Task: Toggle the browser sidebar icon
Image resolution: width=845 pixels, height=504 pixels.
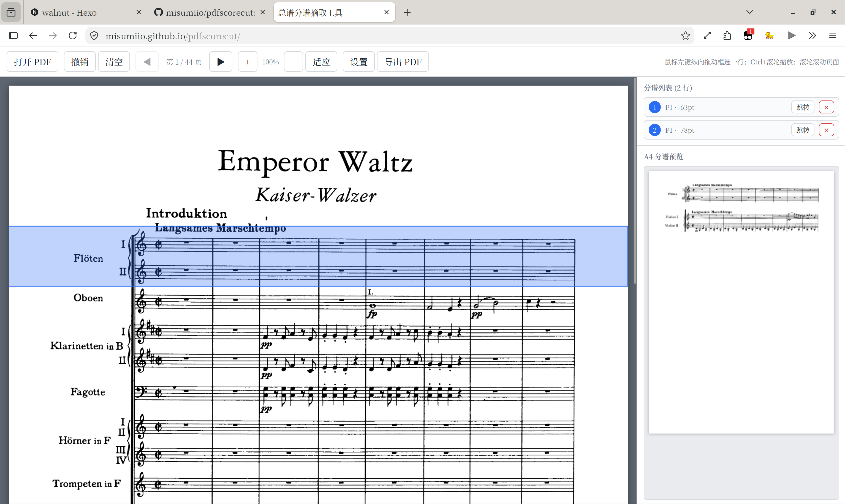Action: pyautogui.click(x=13, y=36)
